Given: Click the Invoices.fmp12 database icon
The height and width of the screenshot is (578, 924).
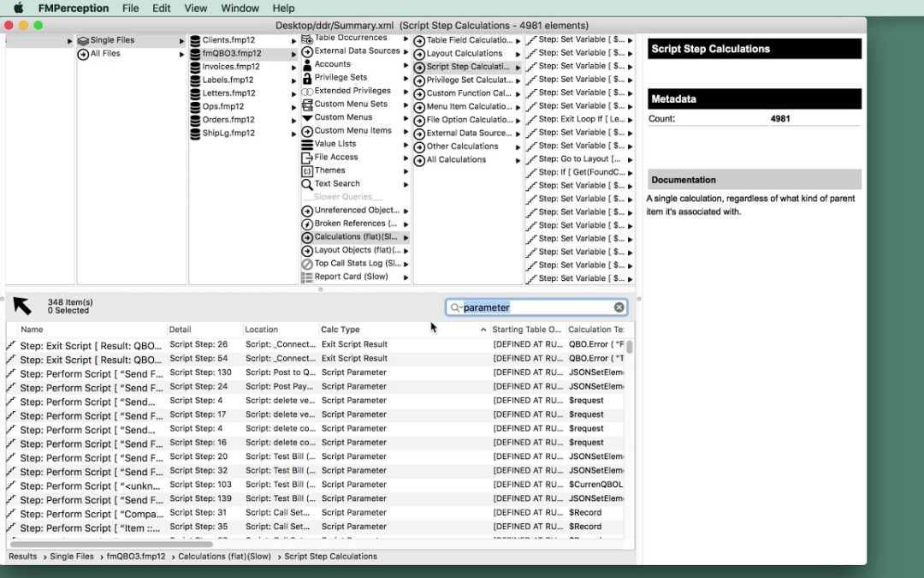Looking at the screenshot, I should [195, 68].
